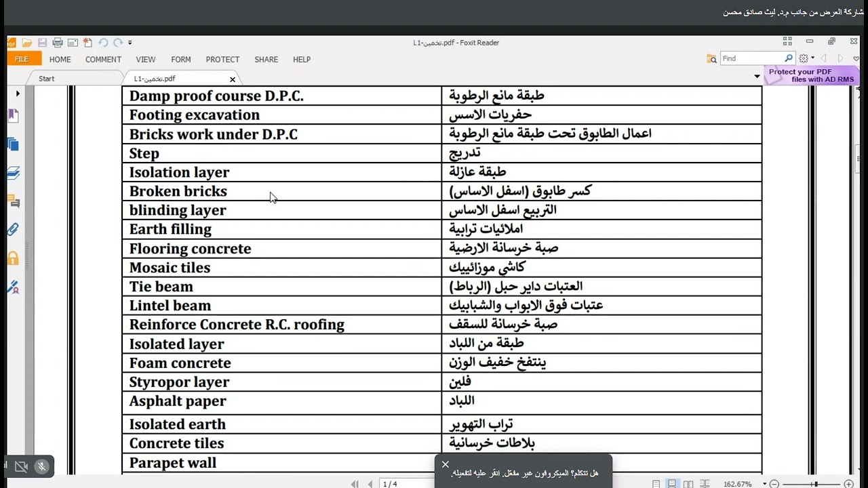Click the Protect your PDF with AD RMS banner

[x=811, y=75]
